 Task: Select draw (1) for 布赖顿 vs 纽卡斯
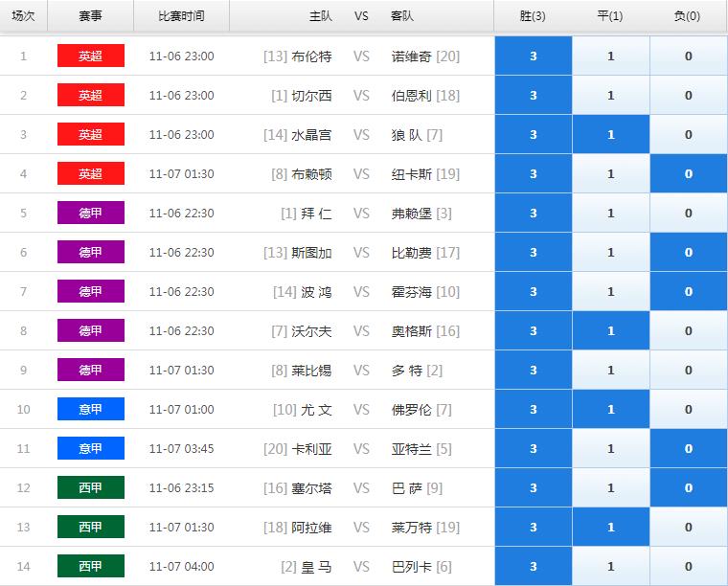(x=610, y=174)
